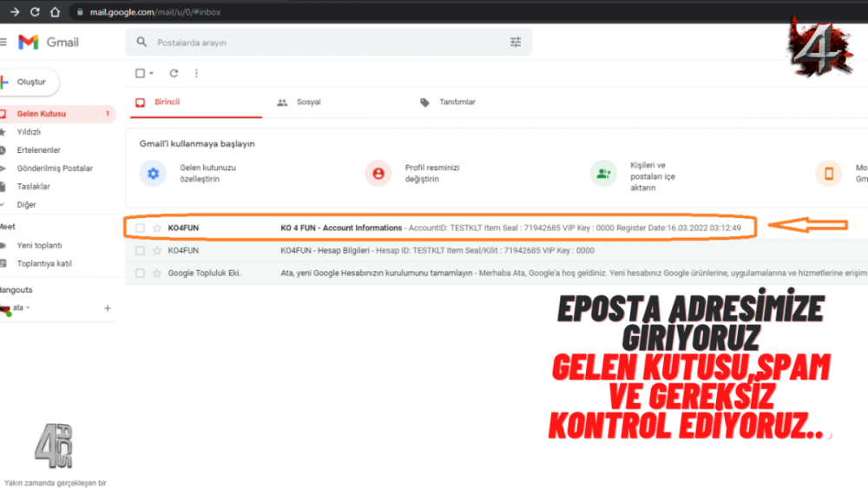
Task: Click the Oluştur compose button
Action: (28, 82)
